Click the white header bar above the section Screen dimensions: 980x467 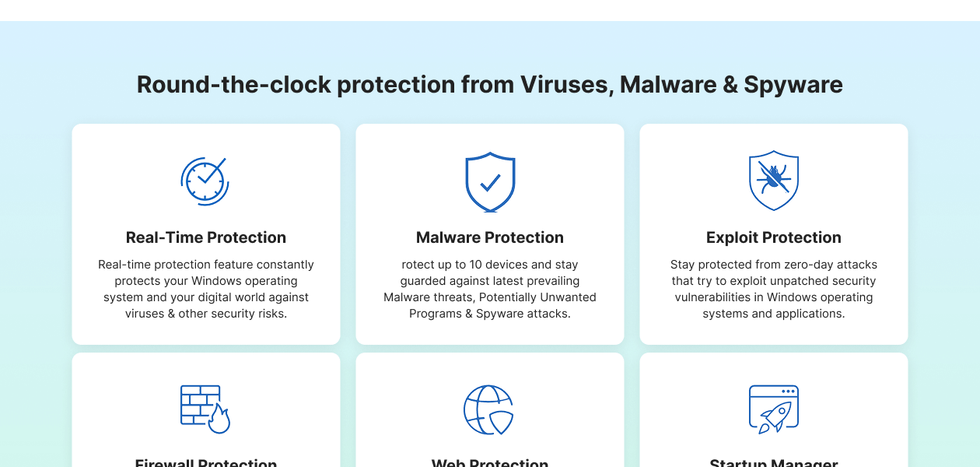click(490, 10)
